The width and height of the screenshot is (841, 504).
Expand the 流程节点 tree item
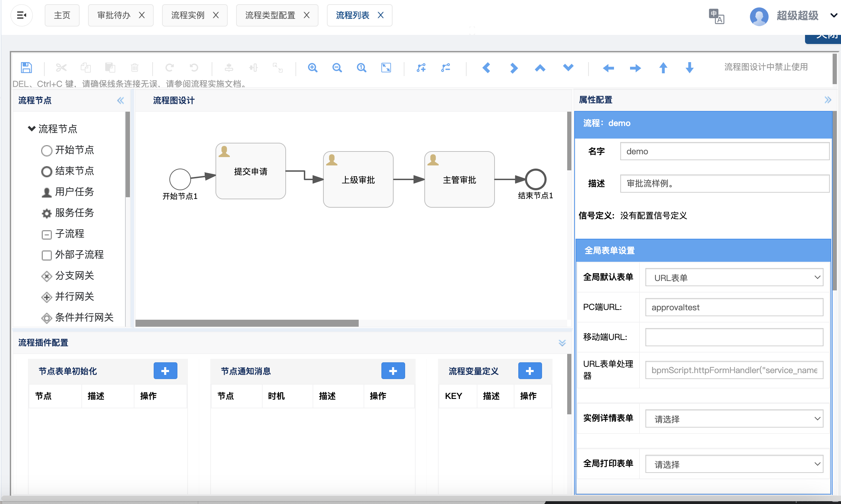(x=31, y=128)
